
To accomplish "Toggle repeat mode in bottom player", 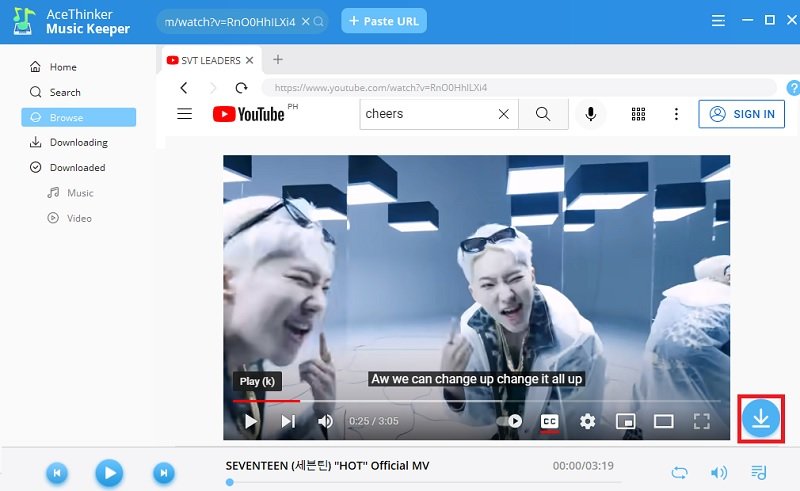I will pos(679,472).
